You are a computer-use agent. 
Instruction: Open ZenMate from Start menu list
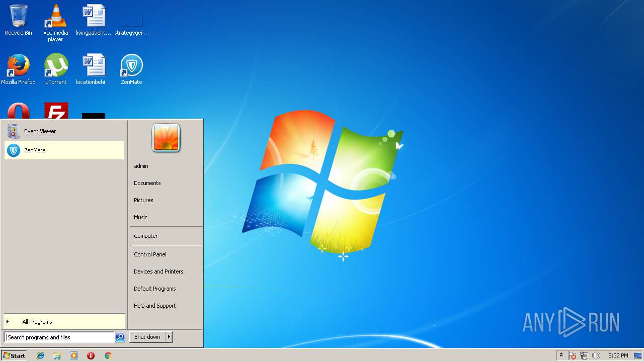(64, 150)
